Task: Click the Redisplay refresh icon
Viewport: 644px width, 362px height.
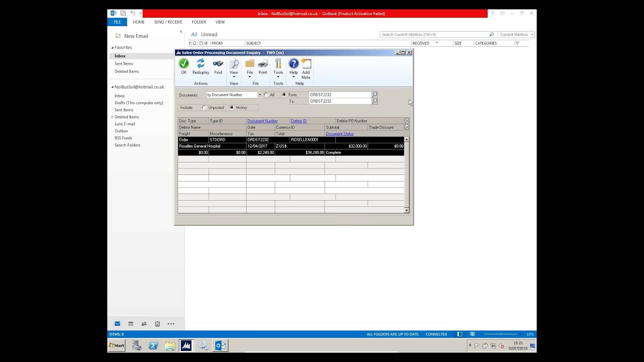Action: (201, 63)
